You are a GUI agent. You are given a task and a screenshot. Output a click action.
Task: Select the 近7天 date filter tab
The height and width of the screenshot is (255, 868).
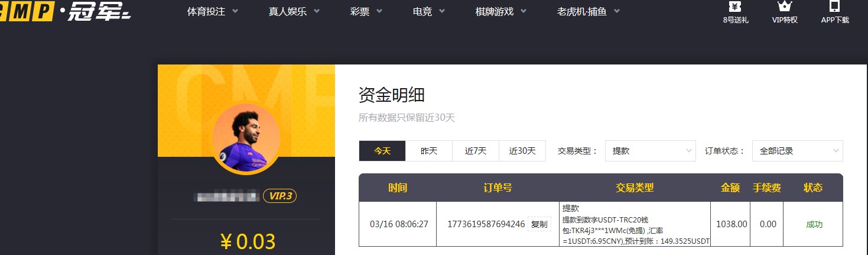point(476,151)
